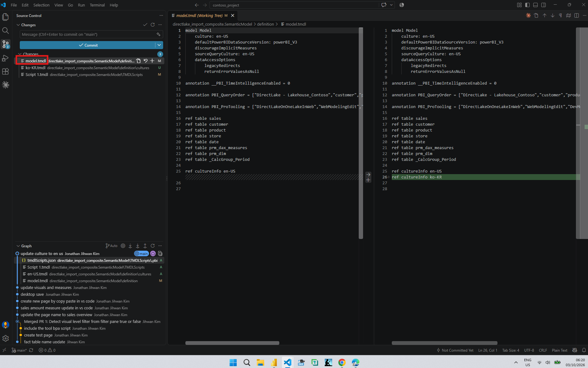Toggle inline view in diff editor
This screenshot has width=588, height=368.
pyautogui.click(x=577, y=15)
